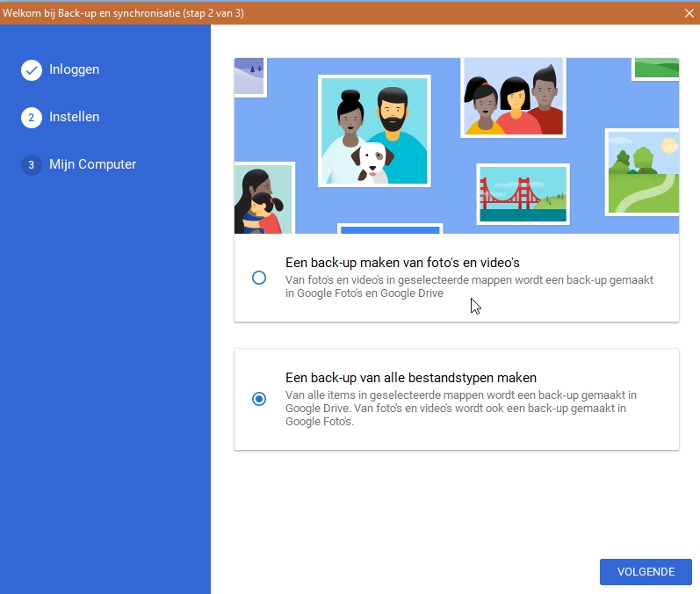The image size is (700, 594).
Task: Click the checkmark icon beside Inloggen
Action: 32,70
